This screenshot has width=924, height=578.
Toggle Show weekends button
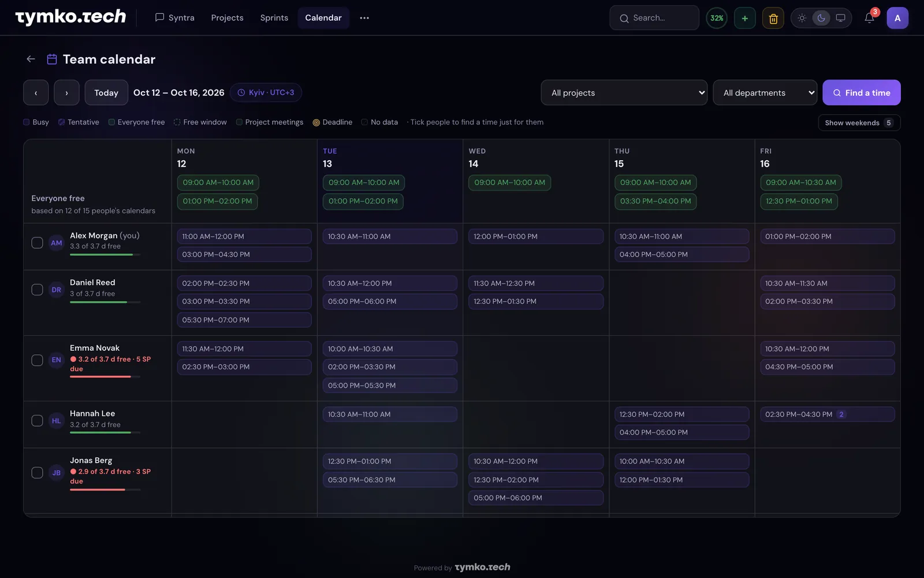click(859, 123)
